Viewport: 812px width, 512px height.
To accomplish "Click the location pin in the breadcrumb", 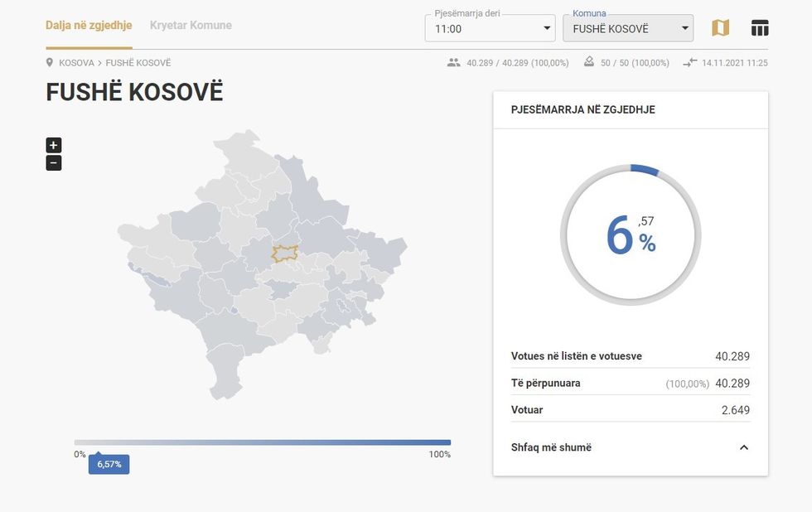I will [x=48, y=61].
